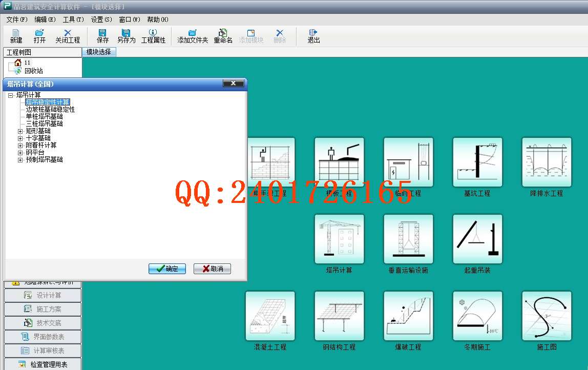Launch the 爆破工程 module icon
This screenshot has width=588, height=370.
tap(408, 316)
